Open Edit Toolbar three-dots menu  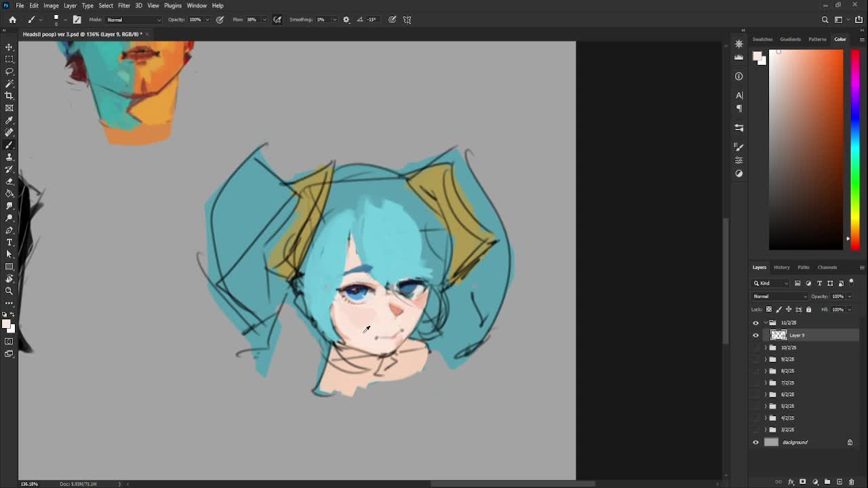tap(9, 302)
